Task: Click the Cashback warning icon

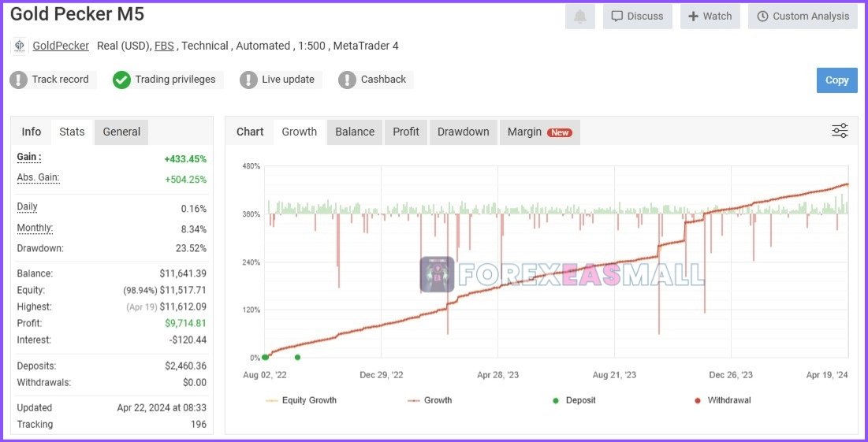Action: [347, 80]
